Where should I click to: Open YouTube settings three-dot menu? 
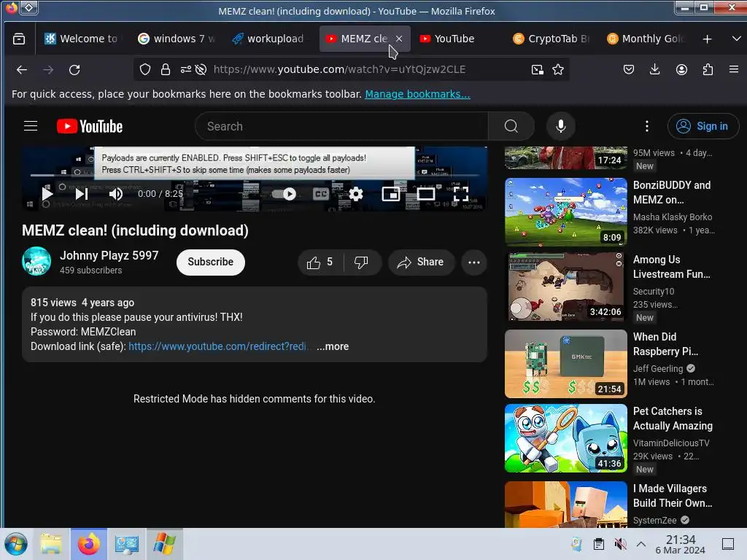tap(646, 126)
